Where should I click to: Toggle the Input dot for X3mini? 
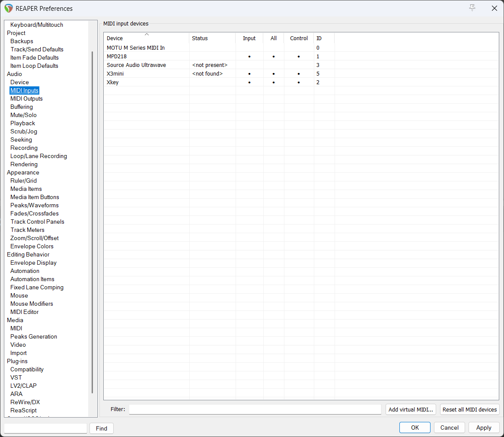249,74
